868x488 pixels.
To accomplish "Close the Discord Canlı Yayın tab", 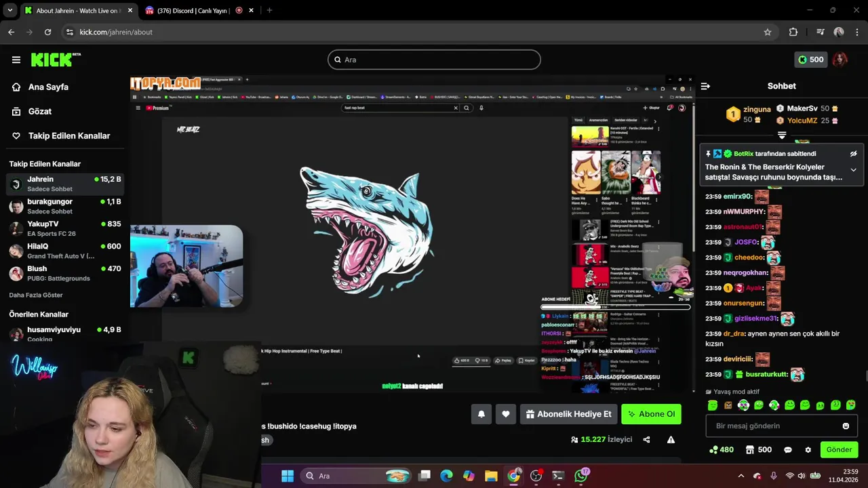I will pyautogui.click(x=252, y=10).
